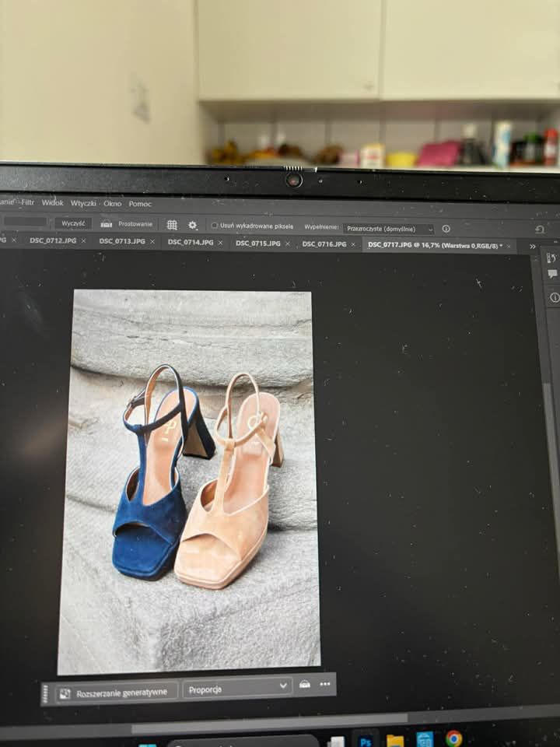Click the info icon beside the Wypełnienie dropdown

click(x=446, y=229)
